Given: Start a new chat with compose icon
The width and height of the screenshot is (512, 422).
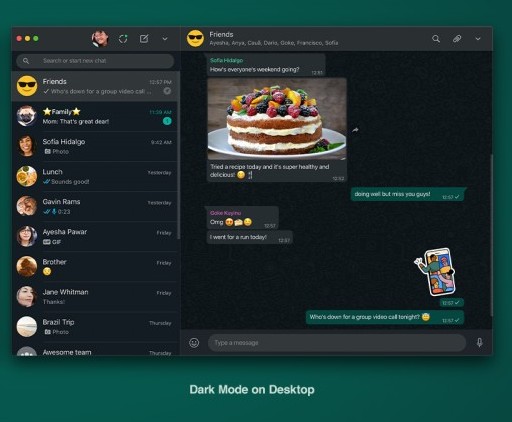Looking at the screenshot, I should pyautogui.click(x=144, y=39).
